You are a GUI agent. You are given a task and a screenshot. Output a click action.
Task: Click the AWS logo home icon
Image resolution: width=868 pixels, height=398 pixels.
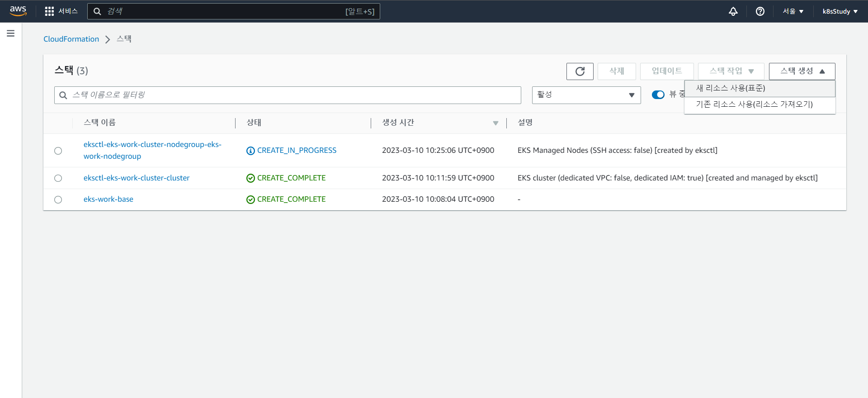18,11
